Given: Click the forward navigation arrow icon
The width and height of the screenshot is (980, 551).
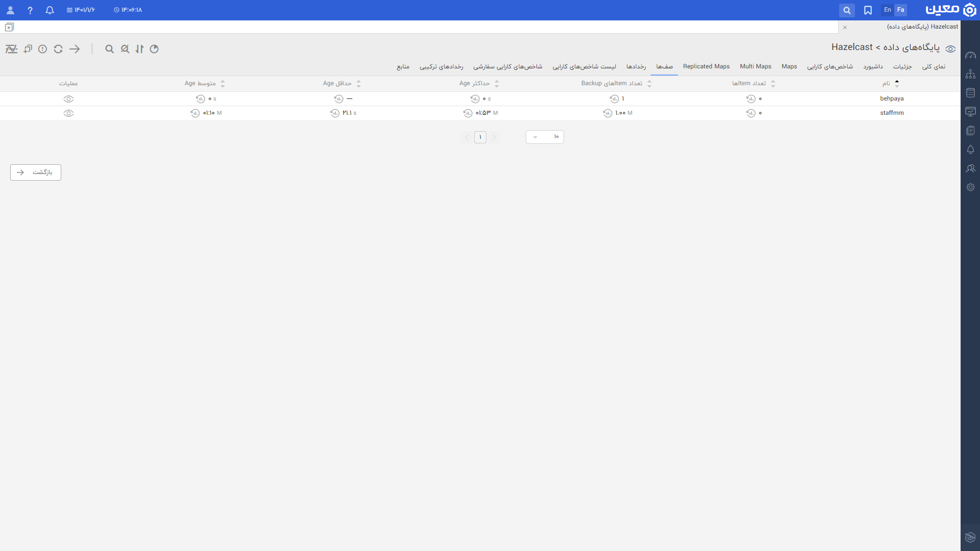Looking at the screenshot, I should 75,49.
